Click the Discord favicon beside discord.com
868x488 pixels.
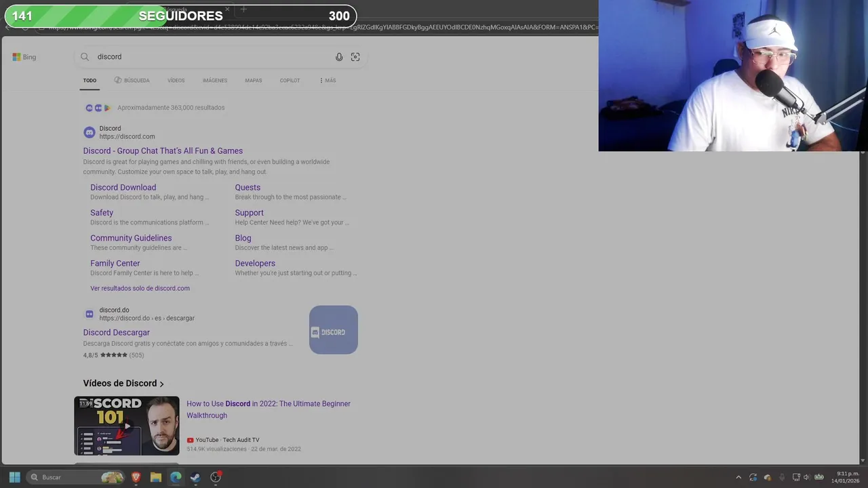coord(90,132)
